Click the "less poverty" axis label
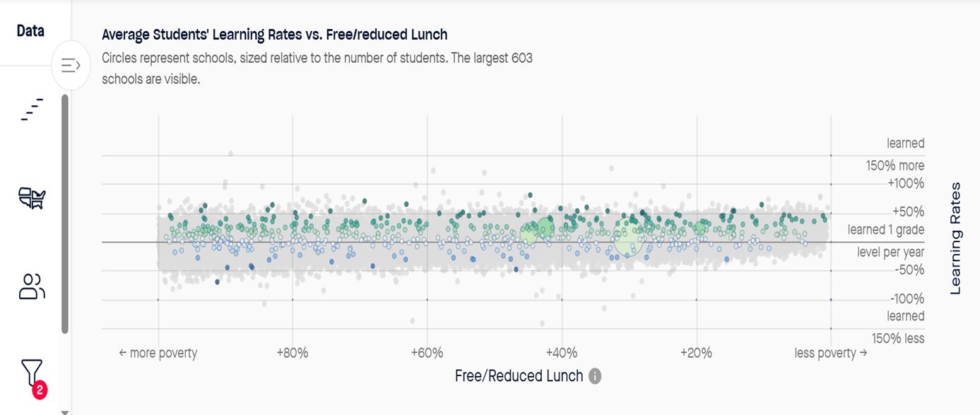Image resolution: width=980 pixels, height=415 pixels. point(830,353)
